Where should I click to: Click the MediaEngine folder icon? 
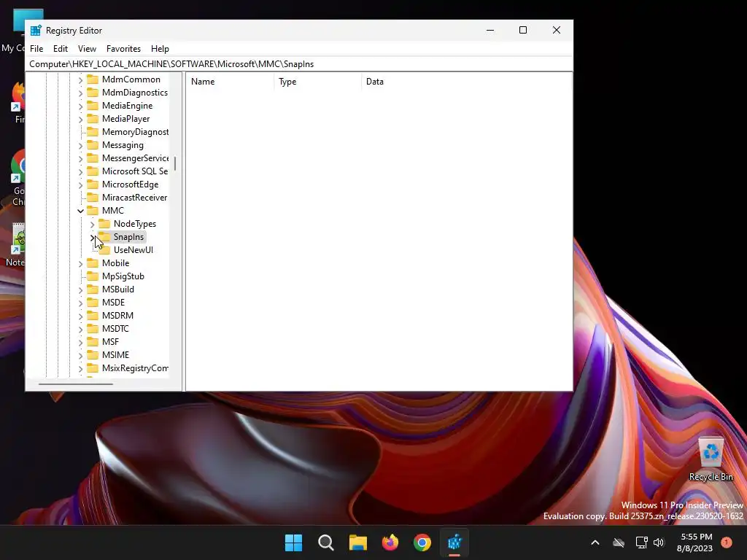click(x=93, y=105)
